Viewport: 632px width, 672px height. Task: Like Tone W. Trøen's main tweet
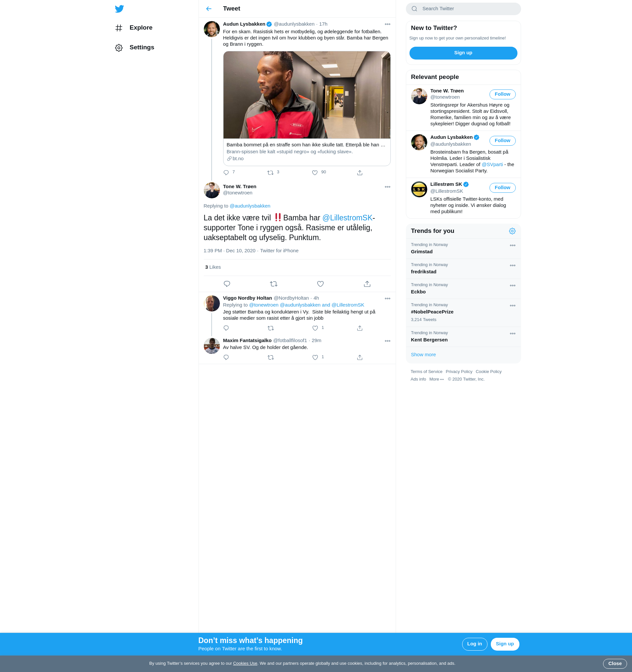tap(320, 284)
